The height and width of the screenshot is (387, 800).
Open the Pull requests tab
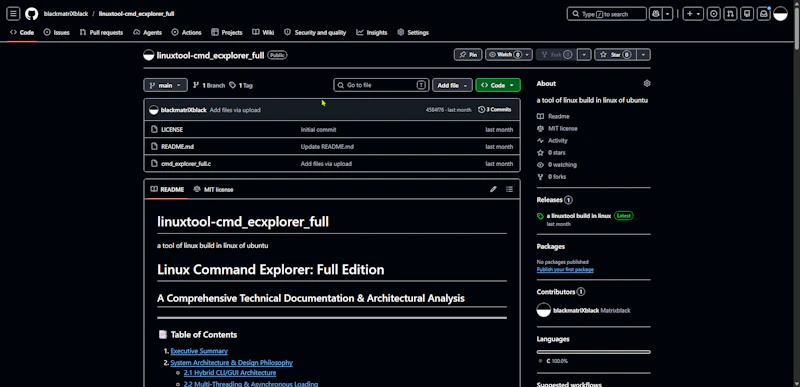102,32
